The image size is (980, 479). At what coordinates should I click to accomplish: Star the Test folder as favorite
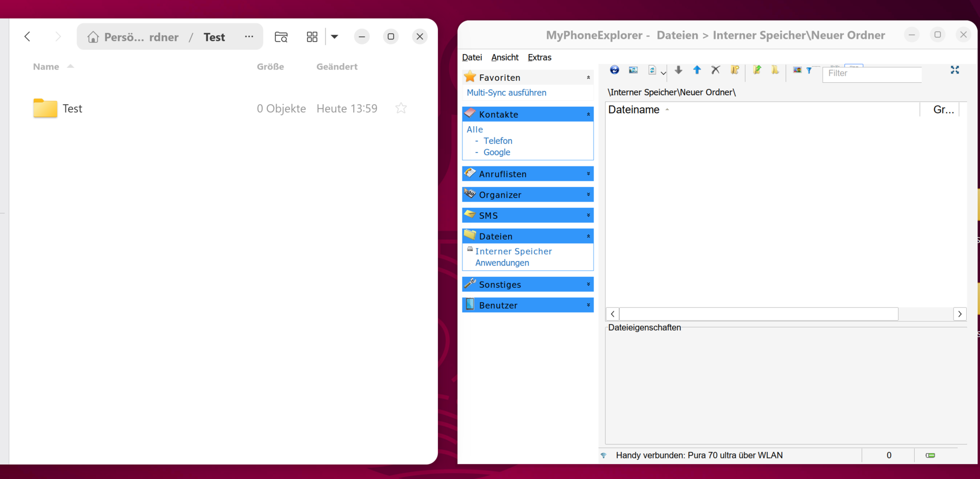[401, 108]
